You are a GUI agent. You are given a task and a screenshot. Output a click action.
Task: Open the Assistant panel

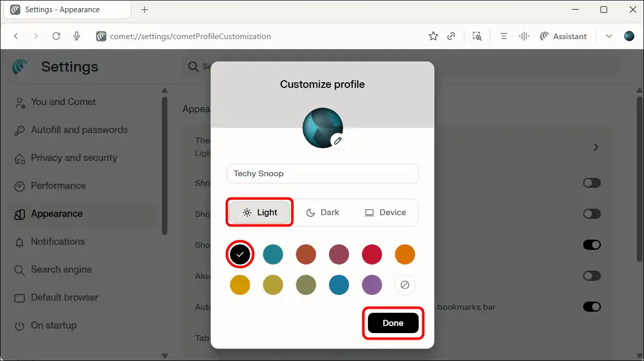click(x=563, y=36)
